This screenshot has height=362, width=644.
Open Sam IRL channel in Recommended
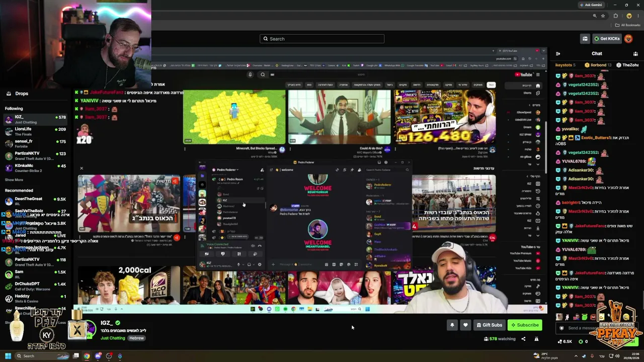[35, 274]
